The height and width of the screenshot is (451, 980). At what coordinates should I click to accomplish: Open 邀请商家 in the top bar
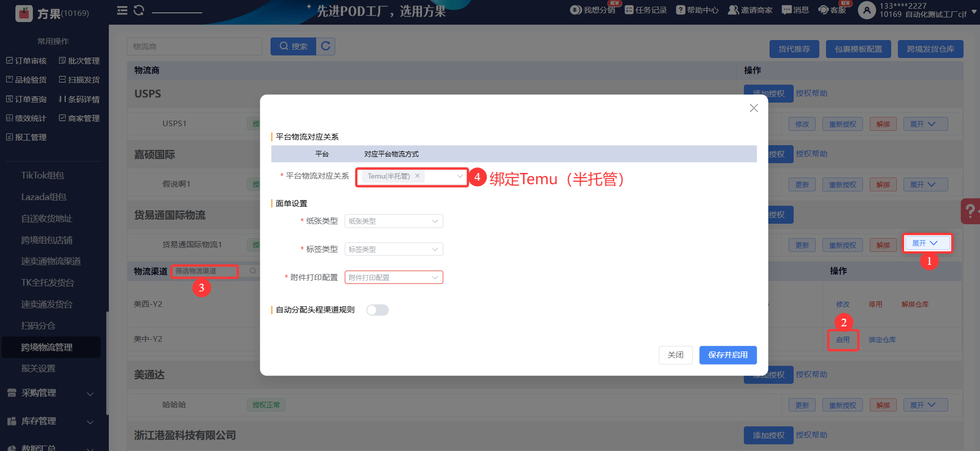(x=750, y=10)
